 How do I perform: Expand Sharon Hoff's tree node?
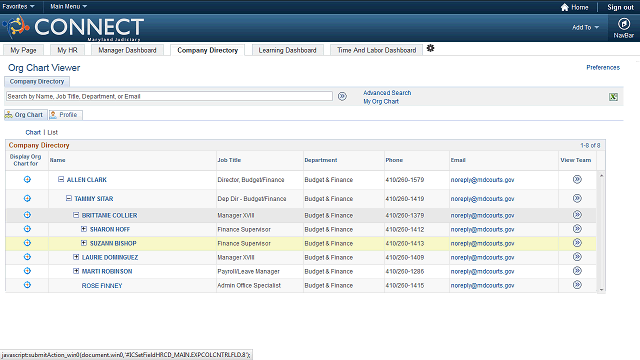point(84,229)
